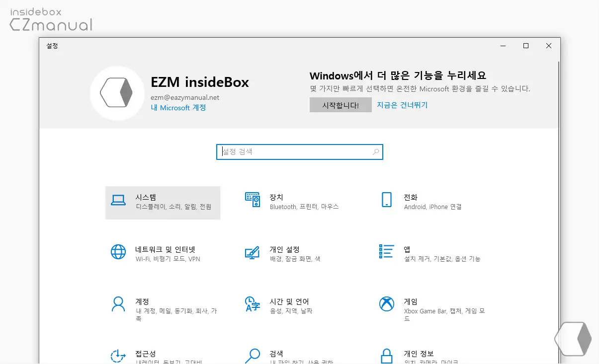Viewport: 599px width, 364px height.
Task: Open the 계정 person icon
Action: click(x=118, y=304)
